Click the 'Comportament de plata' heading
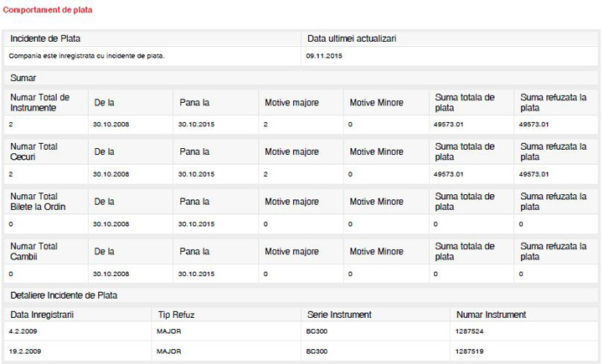The height and width of the screenshot is (364, 603). (x=48, y=10)
